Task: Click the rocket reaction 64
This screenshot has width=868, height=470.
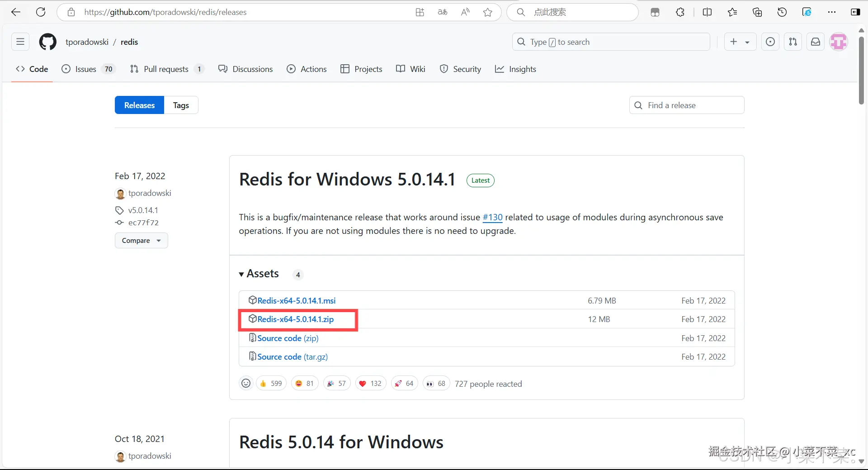Action: coord(404,384)
